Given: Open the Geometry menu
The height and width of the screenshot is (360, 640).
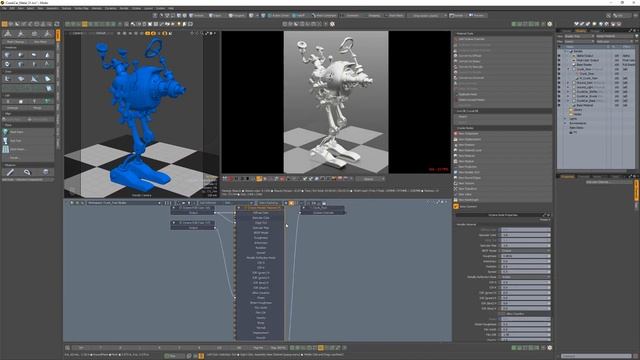Looking at the screenshot, I should click(52, 8).
